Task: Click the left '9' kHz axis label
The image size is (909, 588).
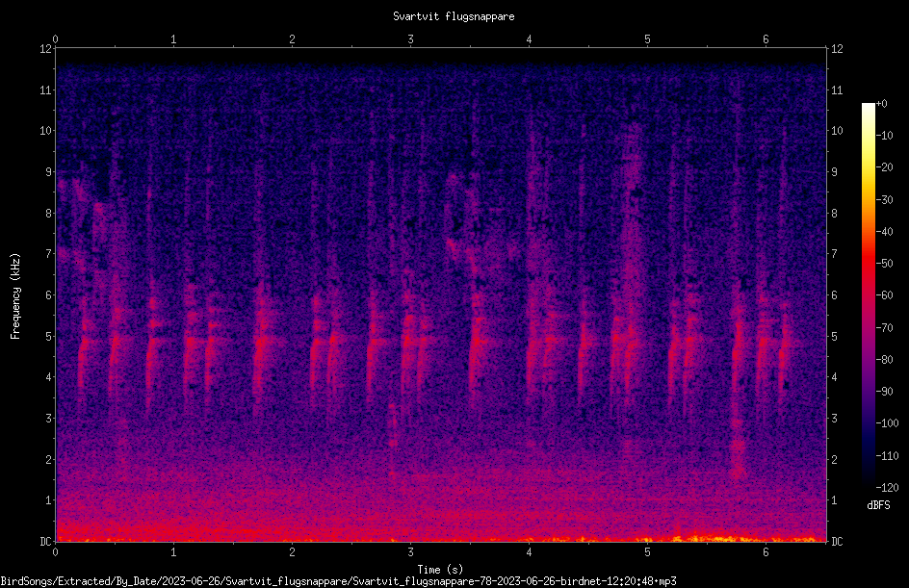Action: click(x=48, y=171)
